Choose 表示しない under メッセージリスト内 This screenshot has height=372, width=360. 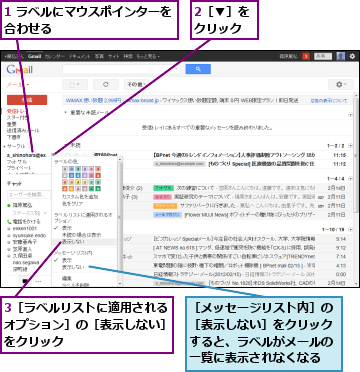[x=73, y=267]
